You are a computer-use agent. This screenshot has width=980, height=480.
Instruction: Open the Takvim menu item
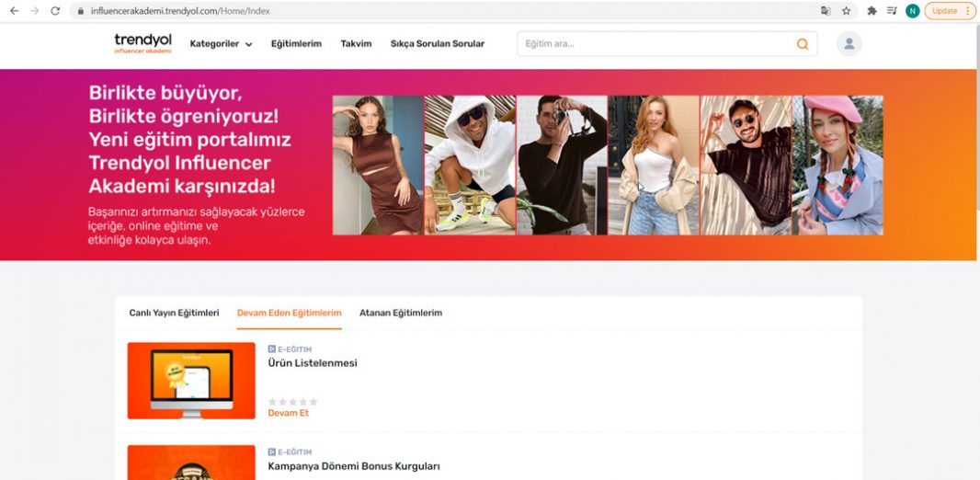pos(357,44)
